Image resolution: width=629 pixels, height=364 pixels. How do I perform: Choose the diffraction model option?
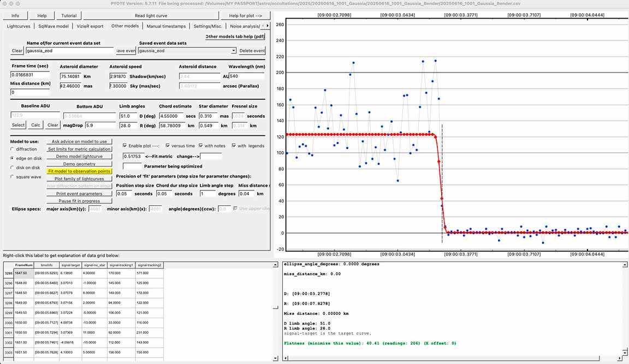(x=13, y=148)
